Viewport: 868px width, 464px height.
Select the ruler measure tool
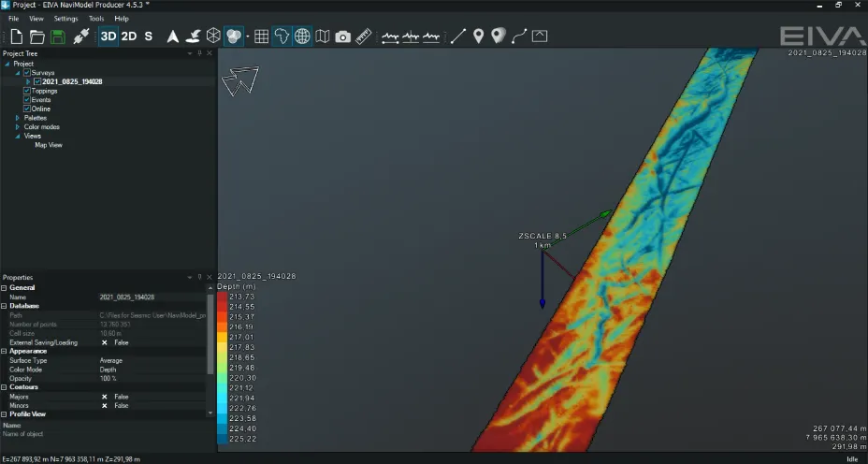(364, 36)
